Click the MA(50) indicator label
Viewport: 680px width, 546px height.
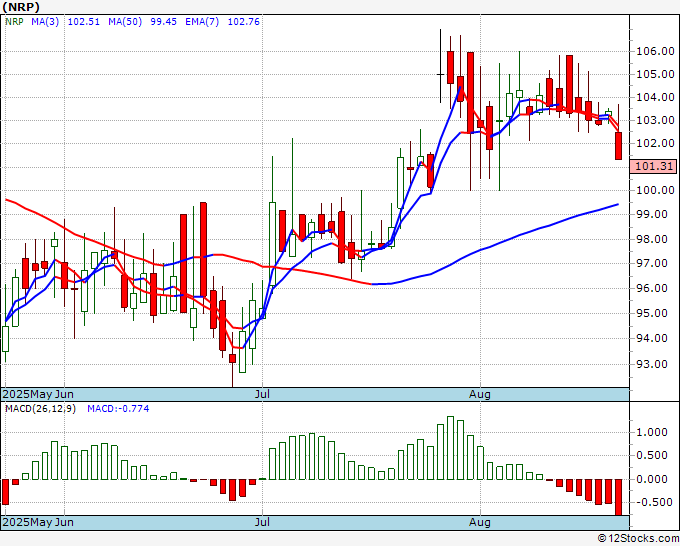coord(125,22)
